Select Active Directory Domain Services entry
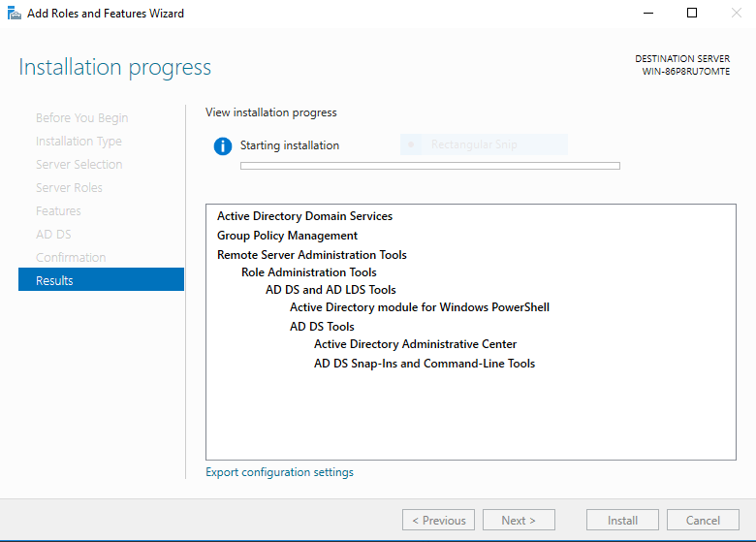Image resolution: width=756 pixels, height=542 pixels. [304, 216]
